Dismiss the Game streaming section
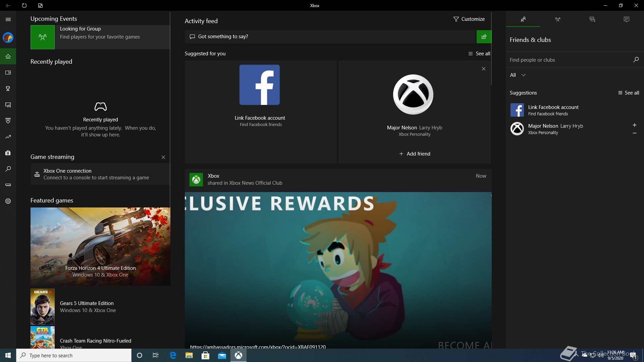 click(x=163, y=157)
